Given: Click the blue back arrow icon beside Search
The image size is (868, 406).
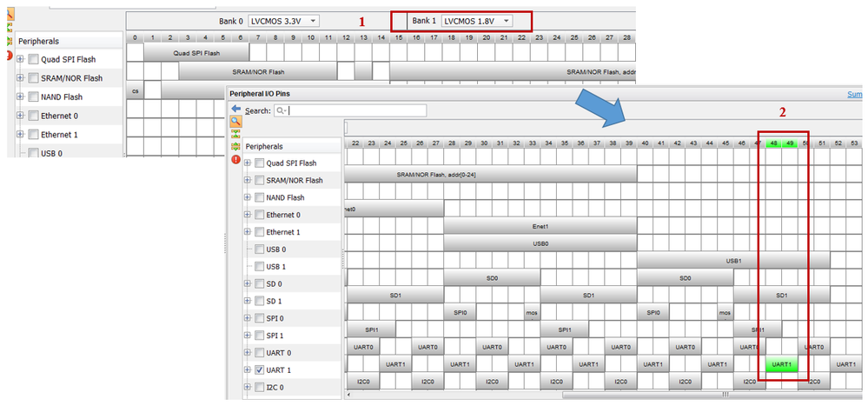Looking at the screenshot, I should [236, 109].
